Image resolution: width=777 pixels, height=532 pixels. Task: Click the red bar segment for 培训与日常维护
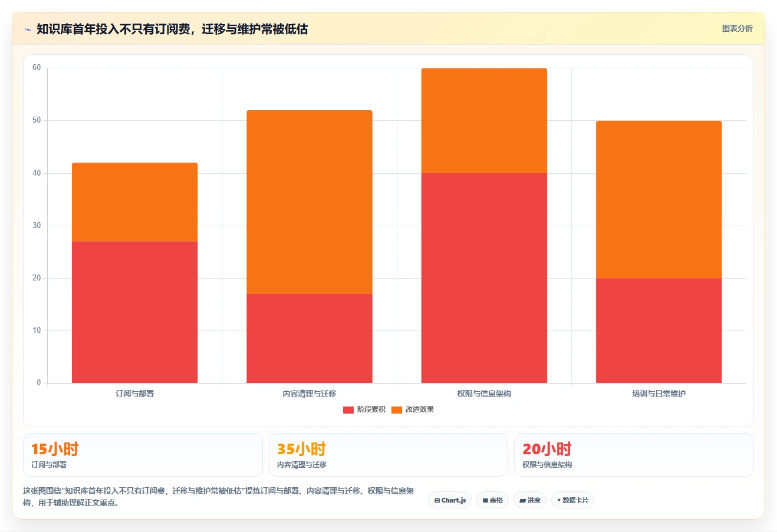tap(659, 331)
